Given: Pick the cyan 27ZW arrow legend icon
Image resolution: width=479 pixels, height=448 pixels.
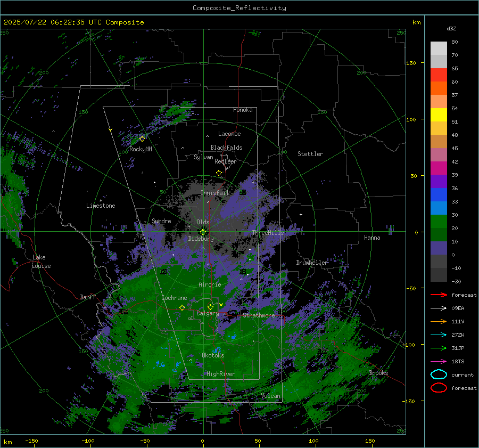Looking at the screenshot, I should (x=439, y=335).
